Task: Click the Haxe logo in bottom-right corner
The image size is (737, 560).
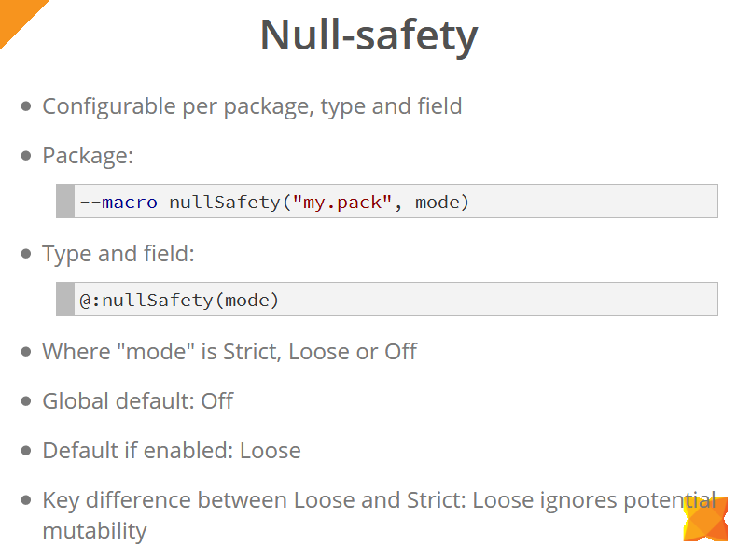Action: coord(704,518)
